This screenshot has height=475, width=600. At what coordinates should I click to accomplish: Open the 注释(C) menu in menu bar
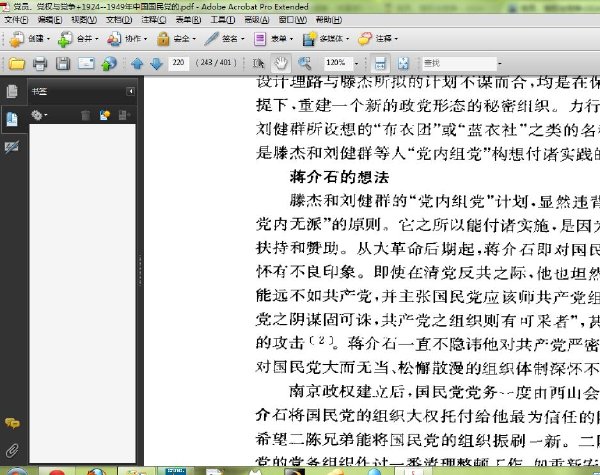click(154, 20)
